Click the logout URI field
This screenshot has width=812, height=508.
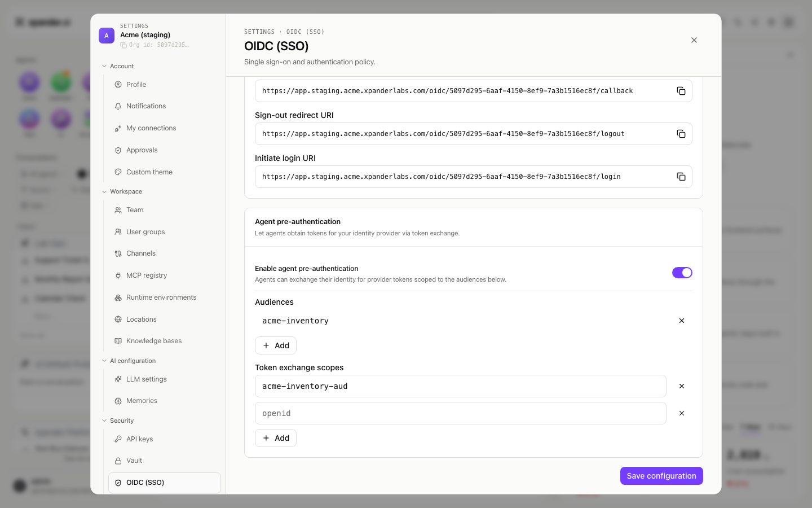click(x=474, y=134)
